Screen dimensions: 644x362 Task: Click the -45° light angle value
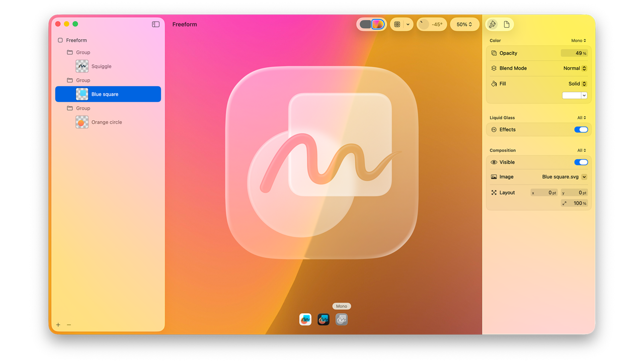point(437,24)
